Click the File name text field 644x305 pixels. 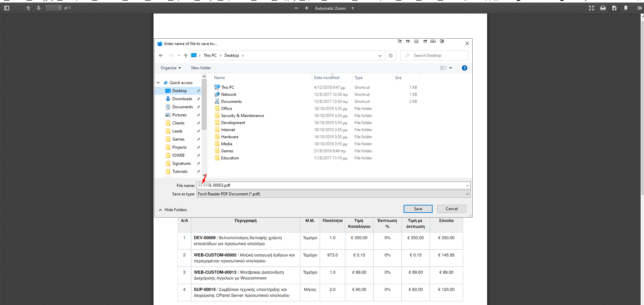[331, 185]
